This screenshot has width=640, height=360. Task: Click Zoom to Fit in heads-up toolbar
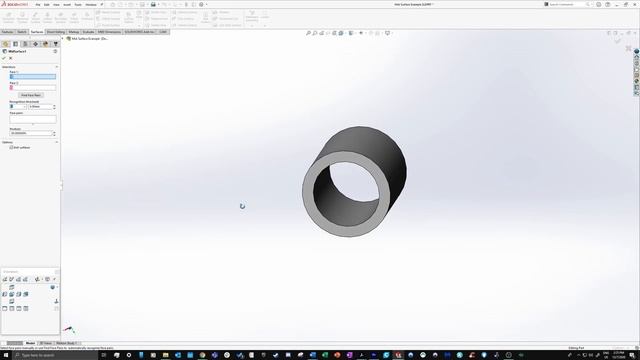point(308,33)
